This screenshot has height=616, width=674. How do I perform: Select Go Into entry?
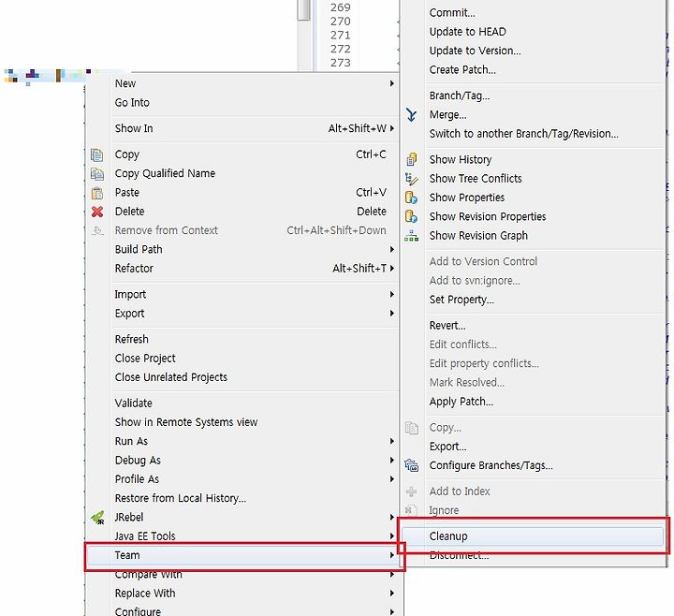[132, 103]
